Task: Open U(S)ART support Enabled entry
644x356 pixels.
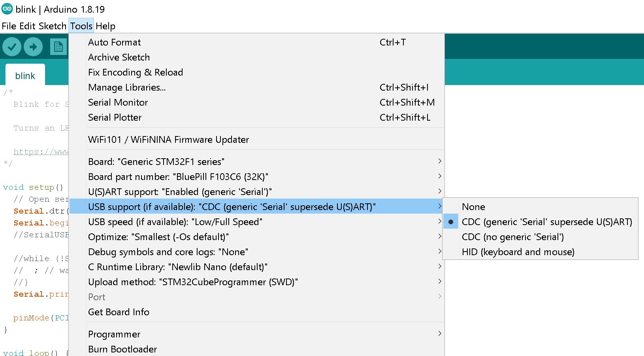Action: coord(256,192)
